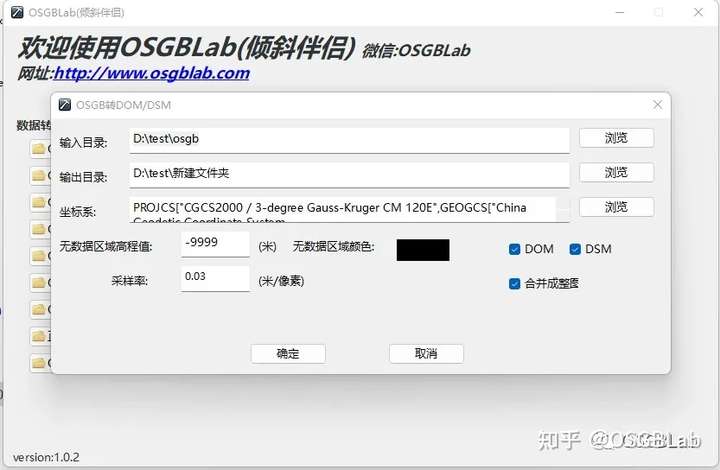Open the http://www.osgblab.com link
720x470 pixels.
[152, 73]
